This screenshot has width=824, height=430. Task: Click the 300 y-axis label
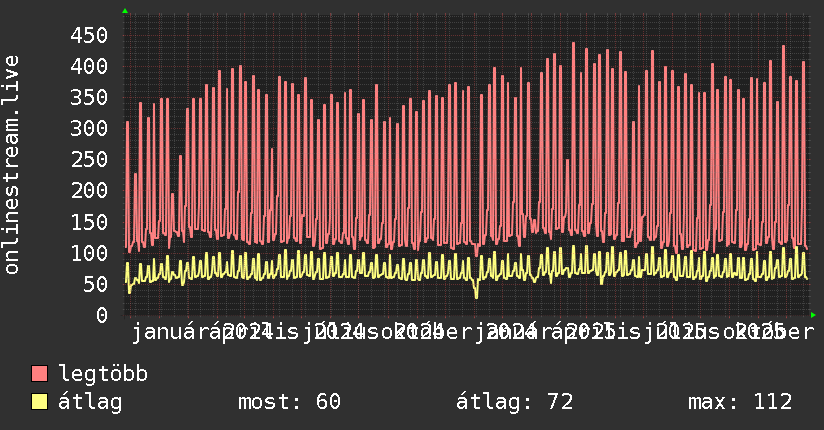(x=89, y=129)
